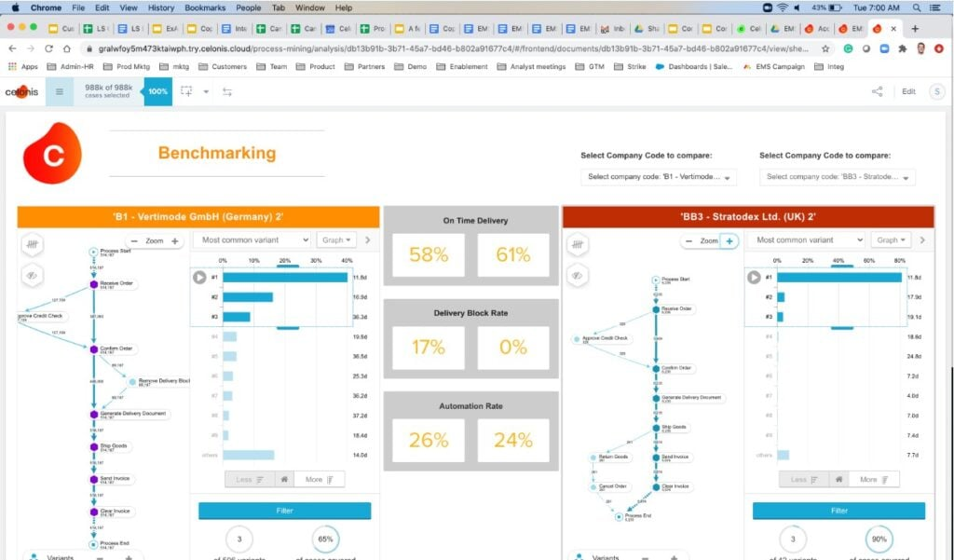Open the Celonis hamburger menu
954x560 pixels.
coord(59,92)
